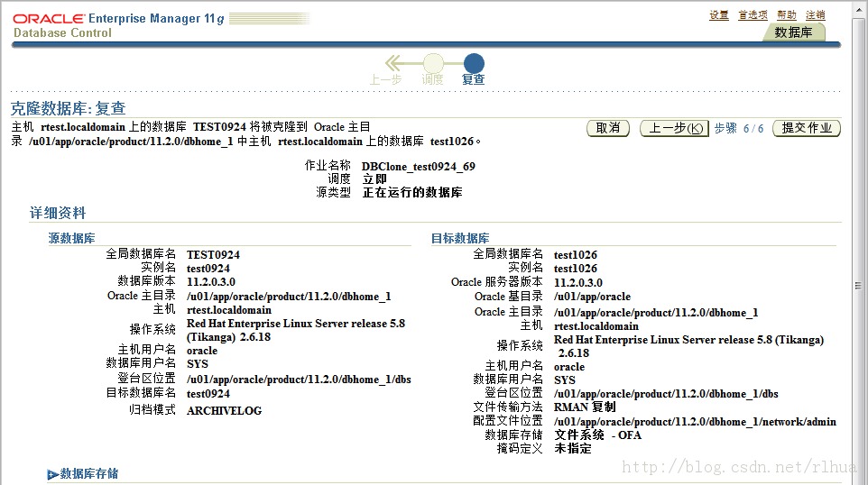Screen dimensions: 868x485
Task: Click the job name DBClone_test0924_69
Action: coord(418,167)
